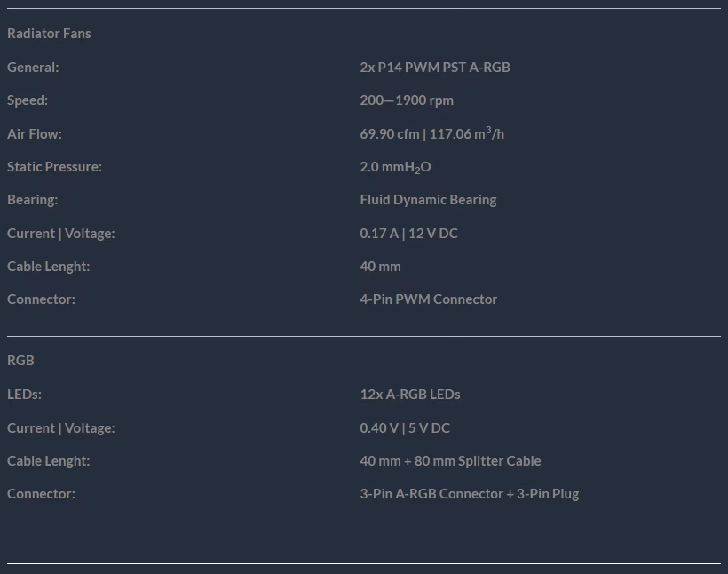Click the 3-Pin A-RGB Connector + 3-Pin Plug text

coord(470,494)
